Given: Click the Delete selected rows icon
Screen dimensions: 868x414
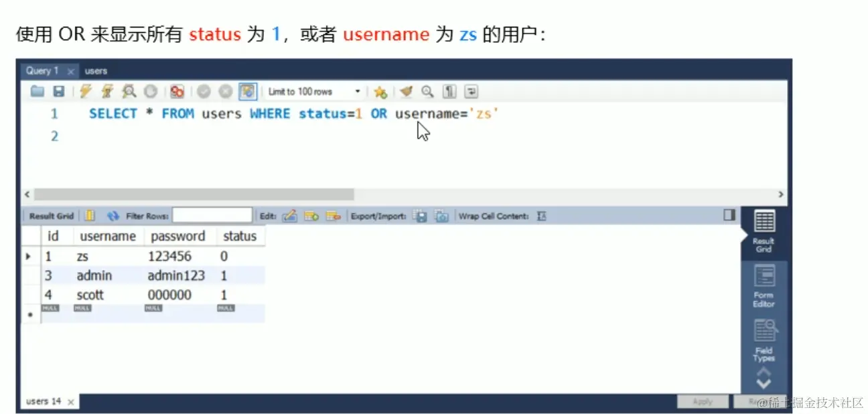Looking at the screenshot, I should click(x=334, y=216).
